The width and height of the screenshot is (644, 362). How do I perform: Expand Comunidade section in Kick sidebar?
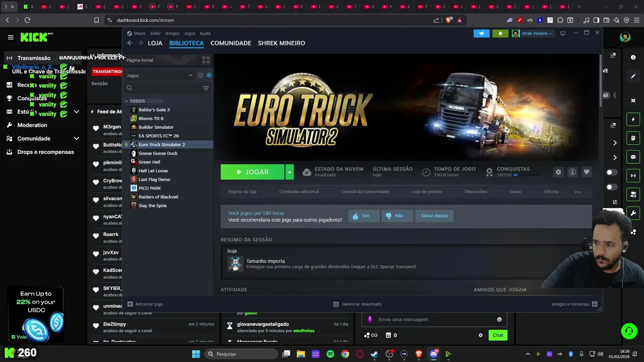click(76, 138)
